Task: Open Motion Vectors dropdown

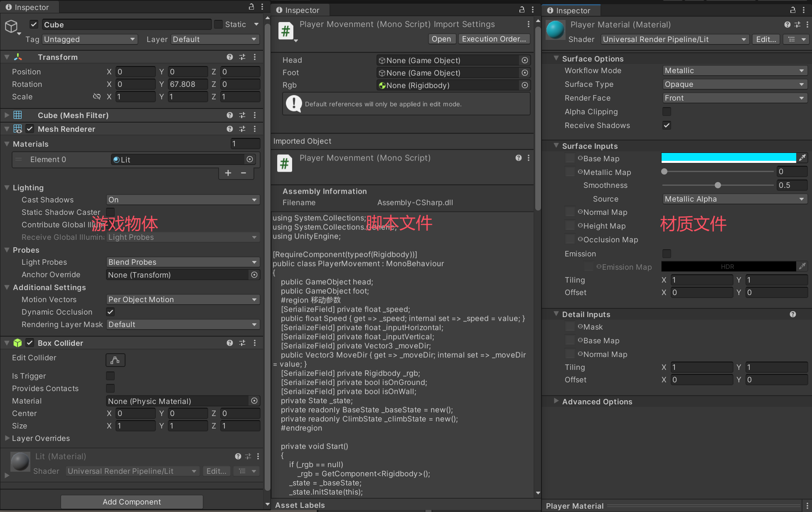Action: 183,300
